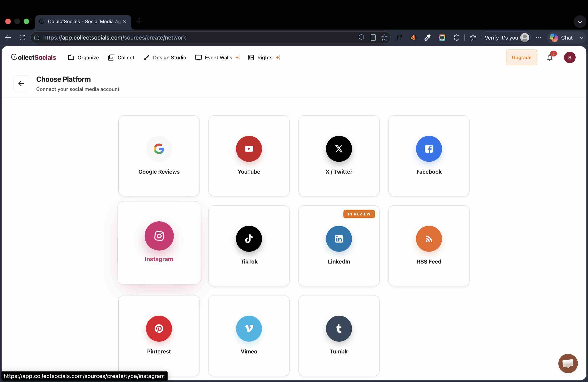The image size is (588, 382).
Task: Pick the Vimeo platform icon
Action: coord(249,328)
